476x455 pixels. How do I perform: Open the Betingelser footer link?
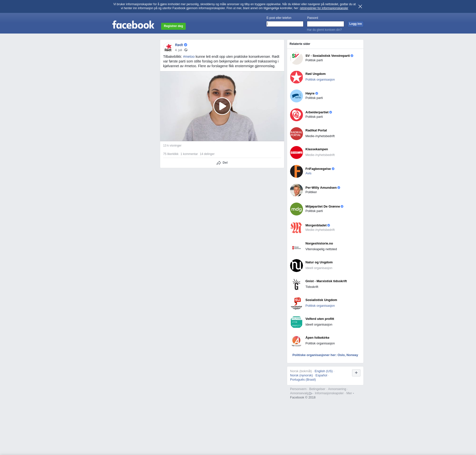point(317,389)
